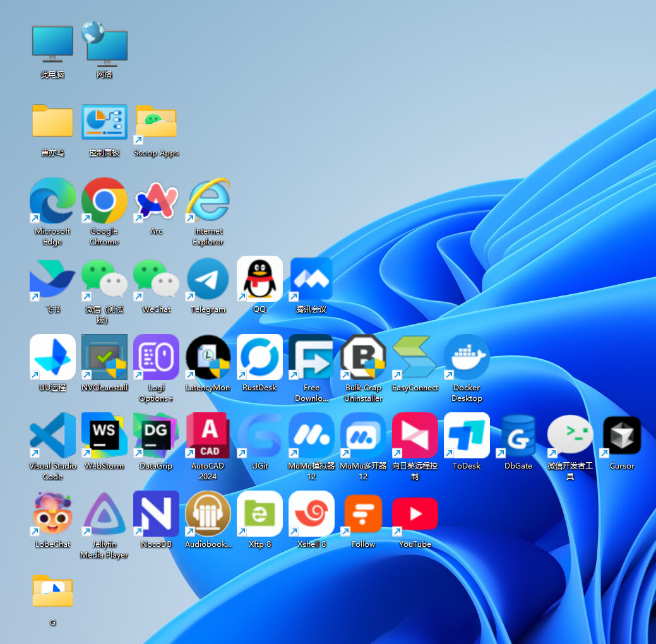Select the Docker Desktop shortcut
Screen dimensions: 656x644
[x=467, y=357]
